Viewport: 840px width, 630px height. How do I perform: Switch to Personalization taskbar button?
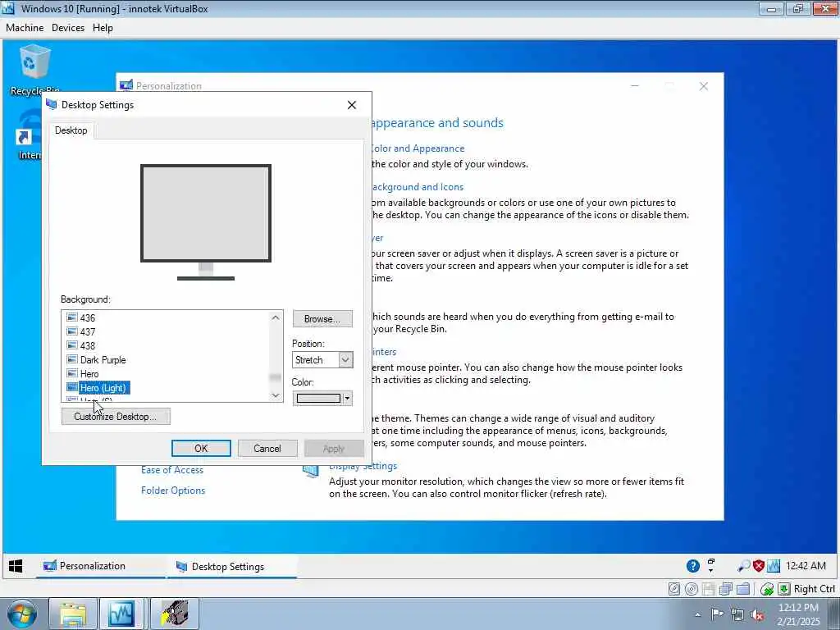pos(101,566)
